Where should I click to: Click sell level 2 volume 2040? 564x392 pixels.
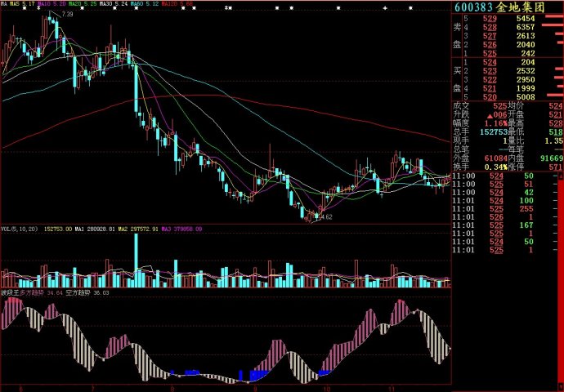[x=526, y=45]
